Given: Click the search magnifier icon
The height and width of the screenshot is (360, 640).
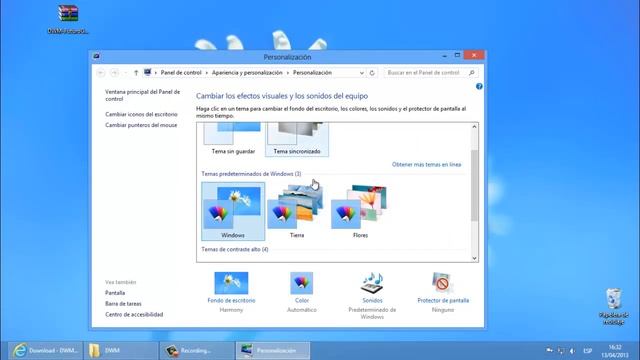Looking at the screenshot, I should [x=471, y=73].
